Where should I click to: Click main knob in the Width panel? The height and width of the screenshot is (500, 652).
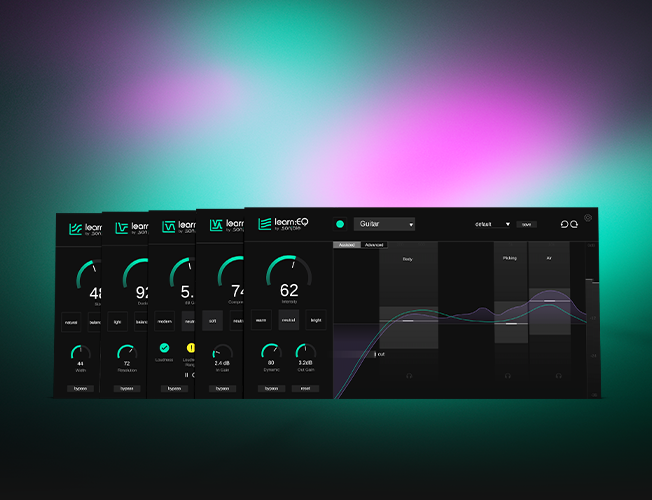[x=89, y=279]
